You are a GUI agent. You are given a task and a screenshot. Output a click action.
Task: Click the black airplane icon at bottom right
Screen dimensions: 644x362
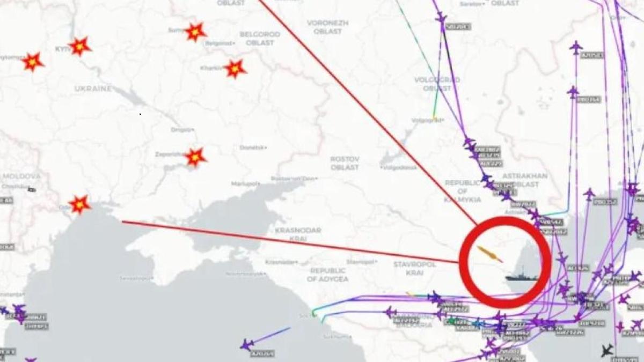point(607,351)
